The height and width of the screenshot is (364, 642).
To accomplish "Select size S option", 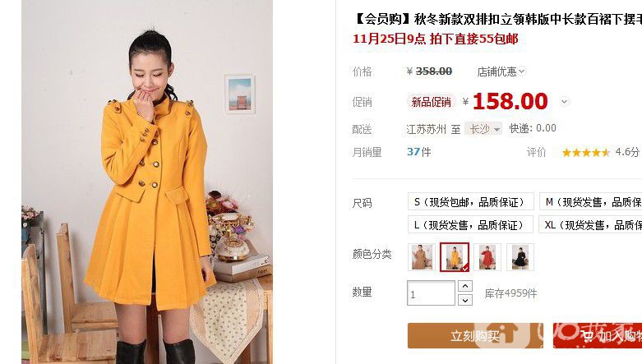I will tap(471, 201).
